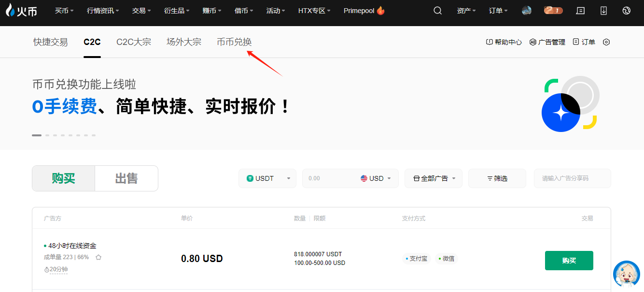Click the search magnifier icon in top bar
The width and height of the screenshot is (644, 292).
(x=437, y=11)
